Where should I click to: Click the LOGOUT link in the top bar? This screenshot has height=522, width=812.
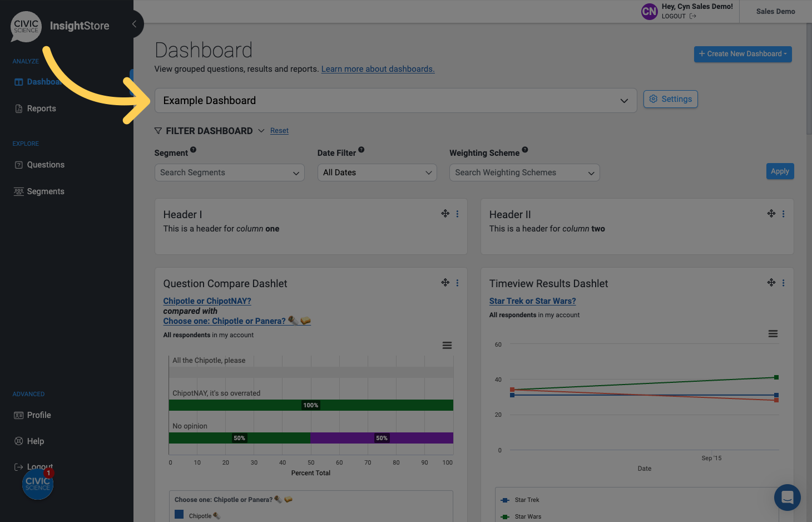click(679, 16)
